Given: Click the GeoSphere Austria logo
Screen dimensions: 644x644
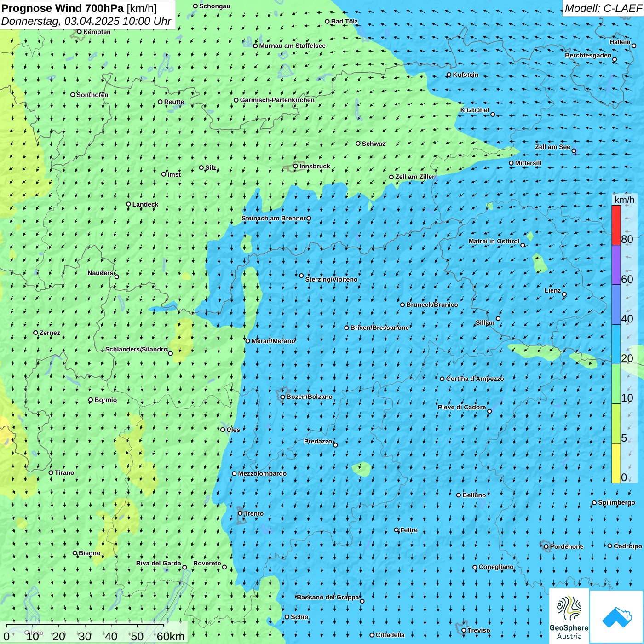Looking at the screenshot, I should [x=569, y=616].
